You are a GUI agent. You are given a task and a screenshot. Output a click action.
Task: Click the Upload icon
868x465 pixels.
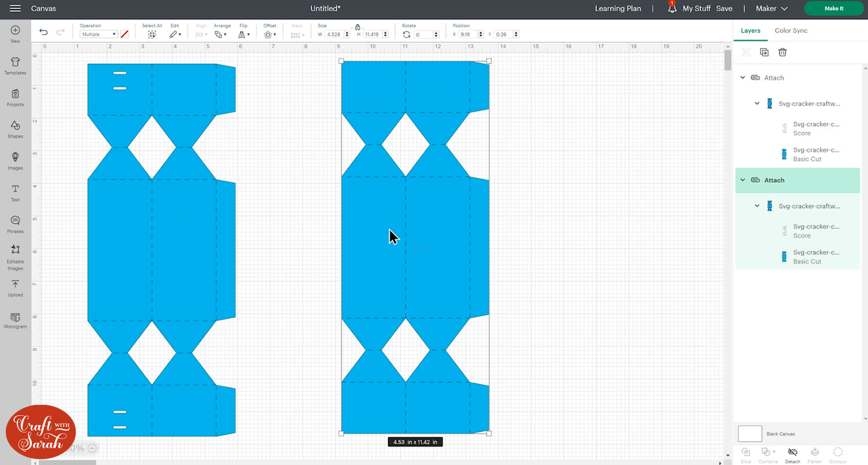pyautogui.click(x=15, y=287)
